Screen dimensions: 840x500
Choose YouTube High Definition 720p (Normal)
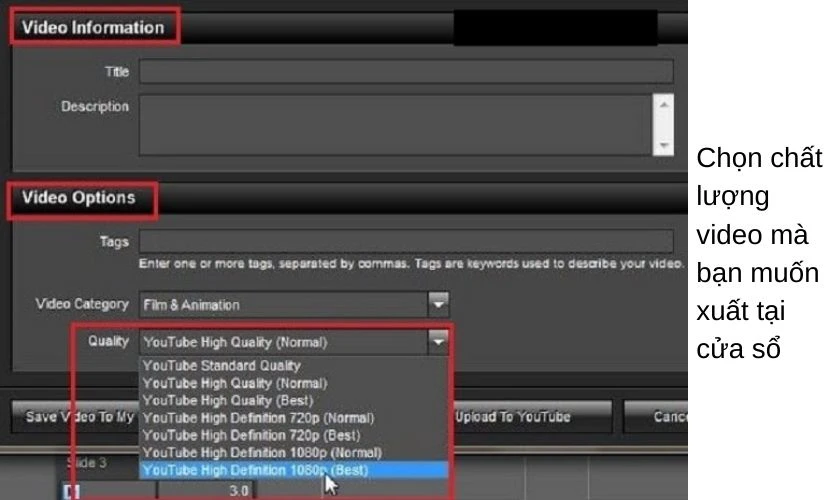click(x=293, y=417)
